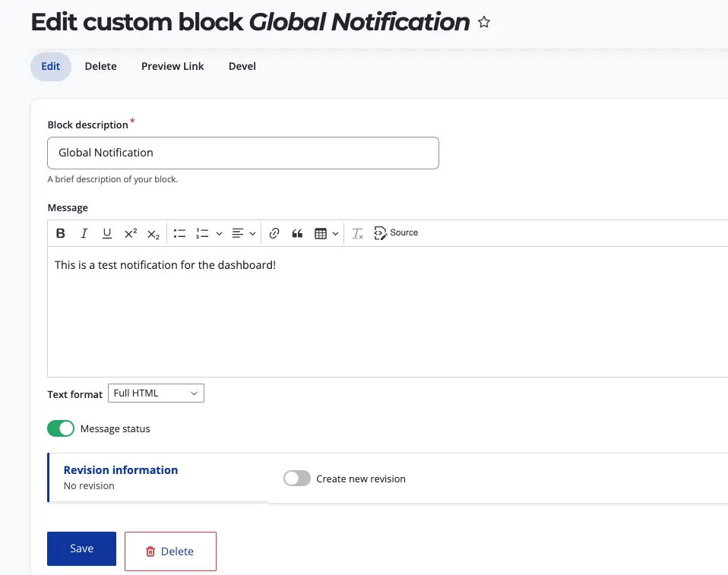Go to the Preview Link tab
Image resolution: width=728 pixels, height=575 pixels.
coord(173,66)
